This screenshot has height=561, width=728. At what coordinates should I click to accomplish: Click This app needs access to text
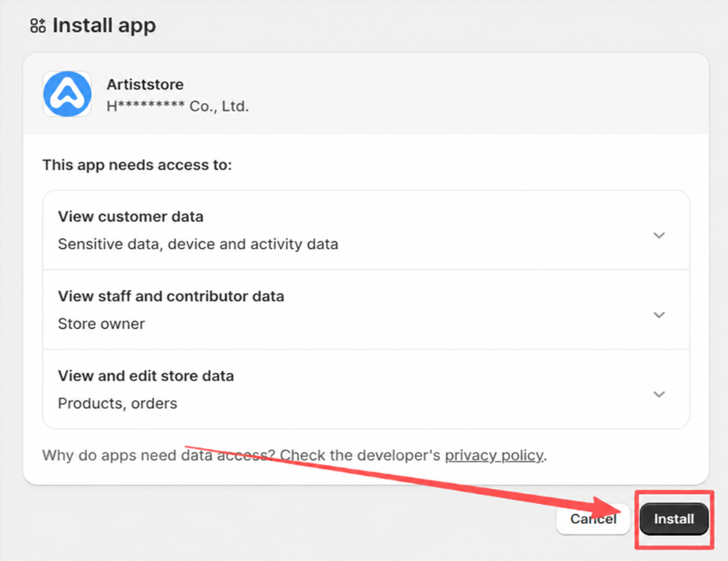(137, 165)
